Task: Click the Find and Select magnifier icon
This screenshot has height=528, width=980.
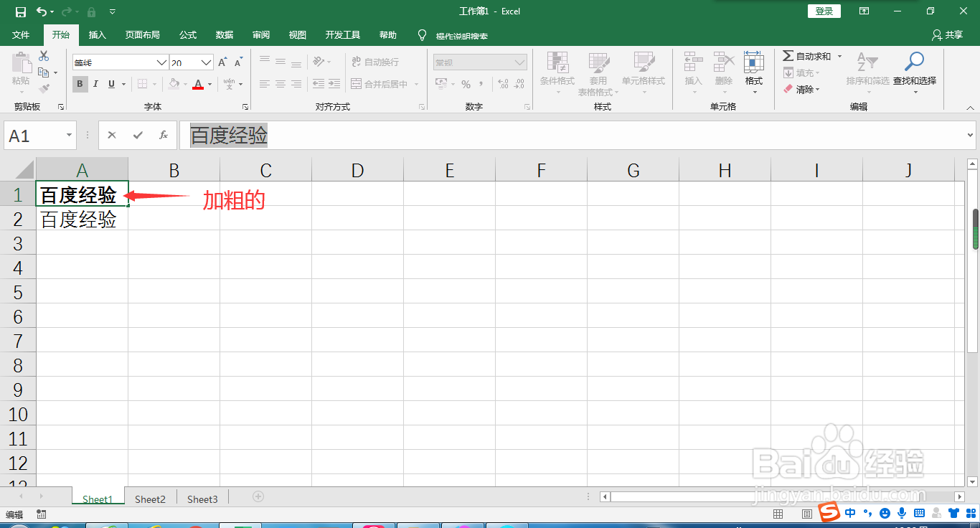Action: coord(914,62)
